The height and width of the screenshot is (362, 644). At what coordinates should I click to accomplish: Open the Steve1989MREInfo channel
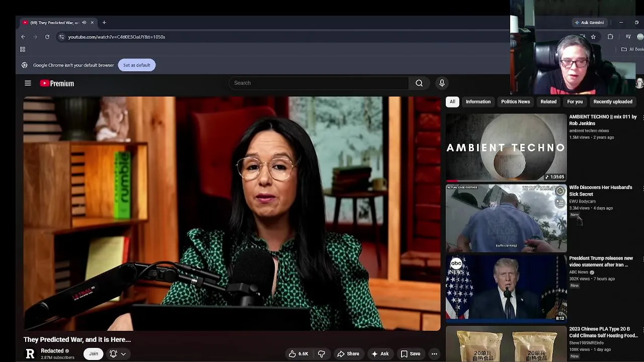586,343
